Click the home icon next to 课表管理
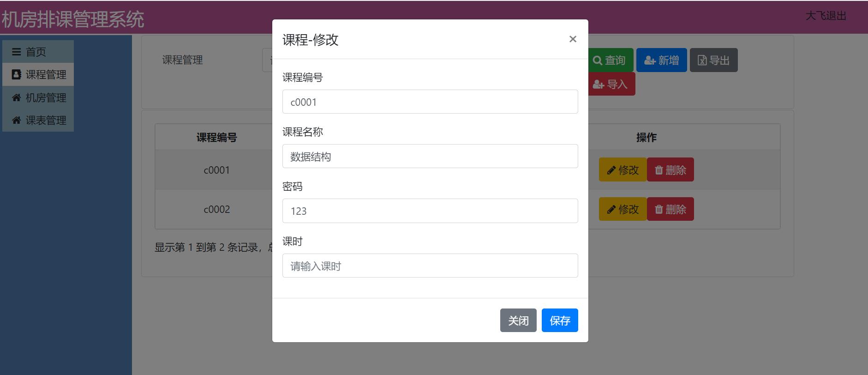 point(16,120)
